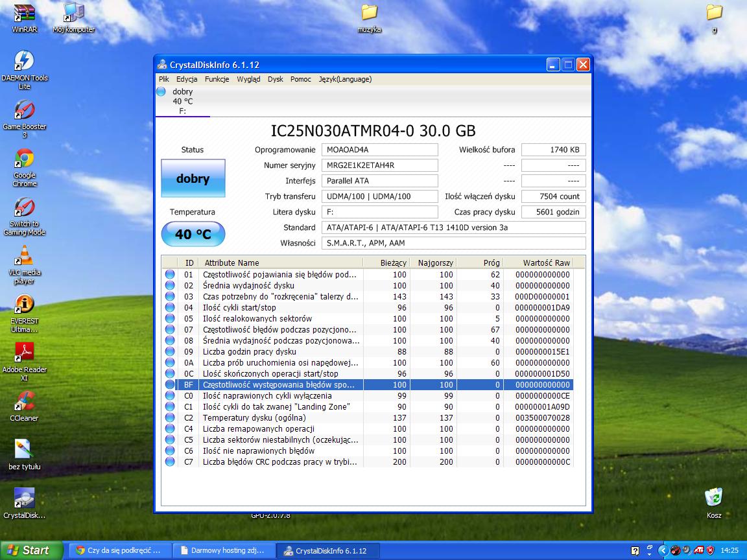
Task: Click the Najgorszy column header
Action: coord(433,262)
